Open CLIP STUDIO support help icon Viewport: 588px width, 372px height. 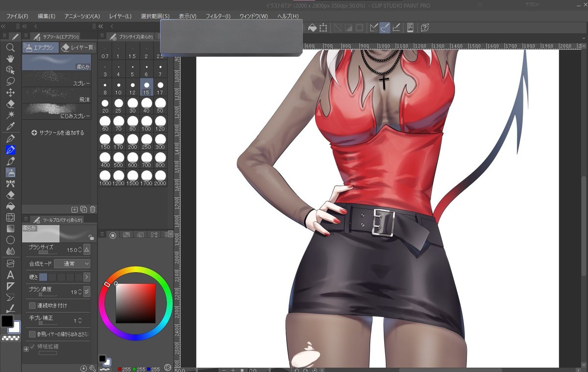click(x=425, y=27)
